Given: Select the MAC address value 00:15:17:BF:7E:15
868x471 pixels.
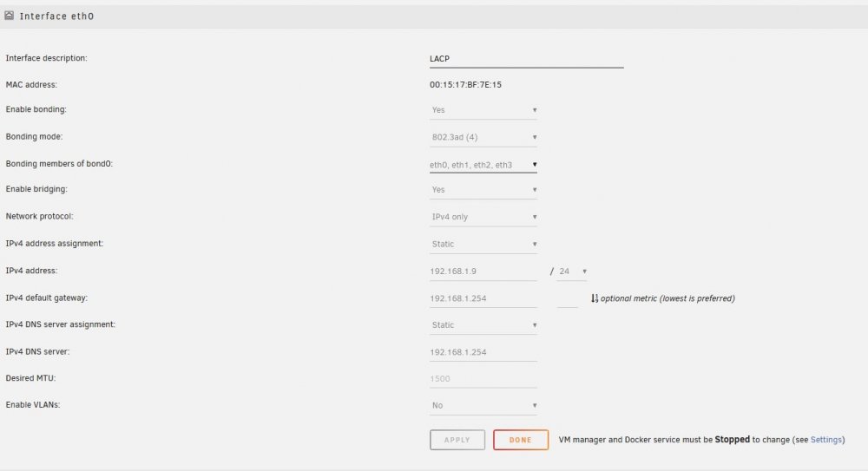Looking at the screenshot, I should pyautogui.click(x=465, y=85).
